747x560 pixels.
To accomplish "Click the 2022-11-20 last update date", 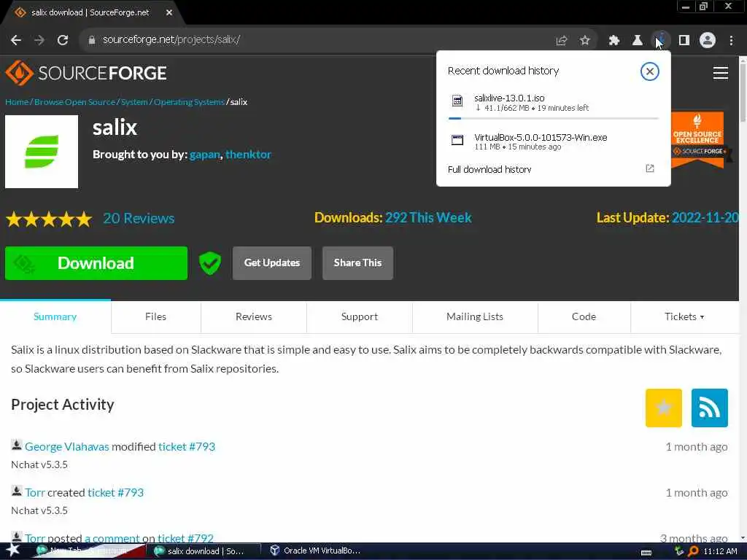I will coord(705,217).
